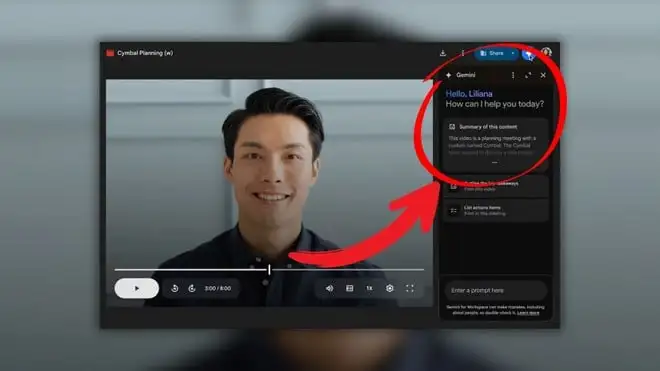Open video quality settings gear
Viewport: 660px width, 371px height.
click(390, 288)
